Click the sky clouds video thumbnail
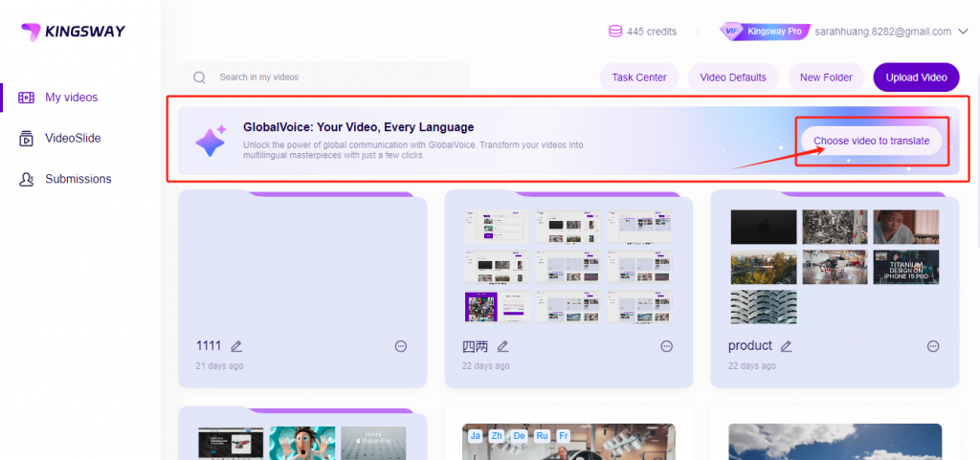Image resolution: width=980 pixels, height=460 pixels. click(x=835, y=442)
